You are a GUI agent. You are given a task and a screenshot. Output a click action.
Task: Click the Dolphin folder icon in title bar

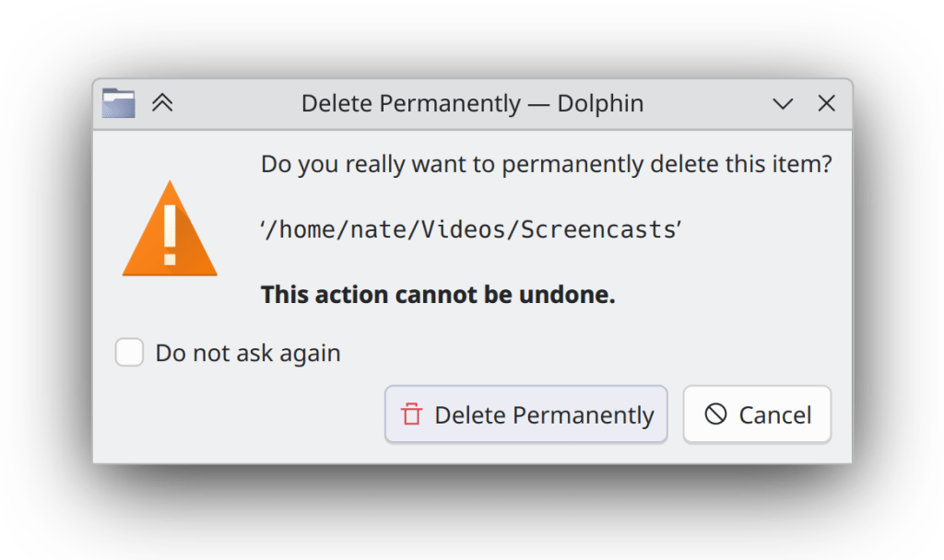(119, 103)
